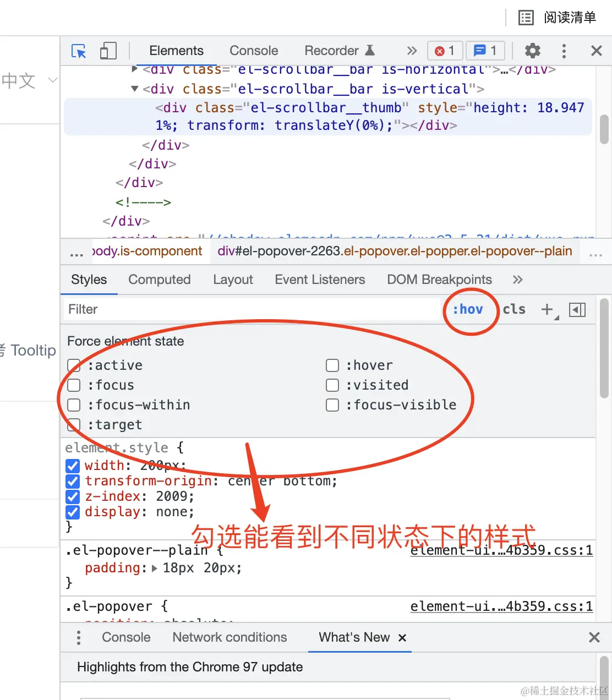Open the browser reading list button
Viewport: 612px width, 700px height.
558,18
